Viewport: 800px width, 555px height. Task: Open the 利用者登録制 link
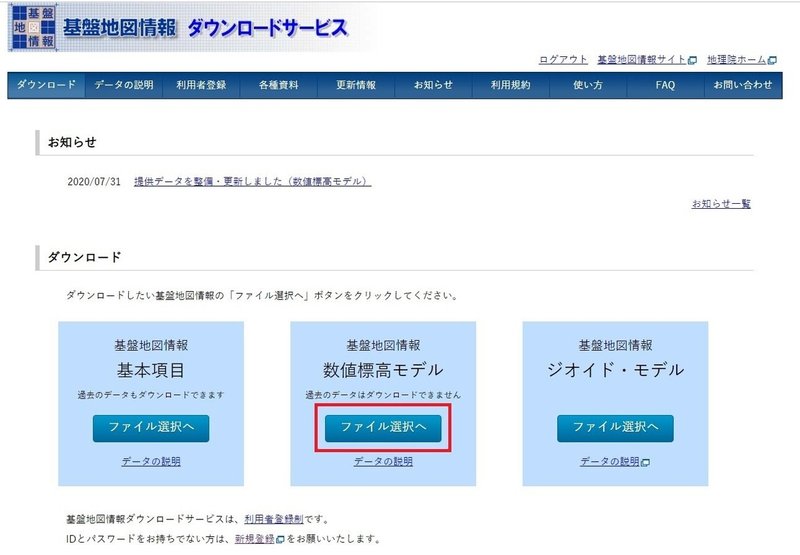click(x=274, y=519)
